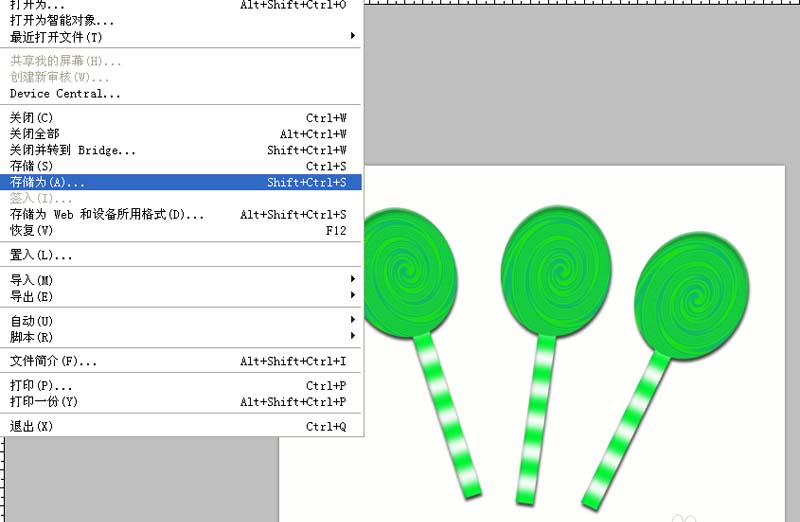Choose 打印(P) print command
The width and height of the screenshot is (800, 522).
[181, 385]
